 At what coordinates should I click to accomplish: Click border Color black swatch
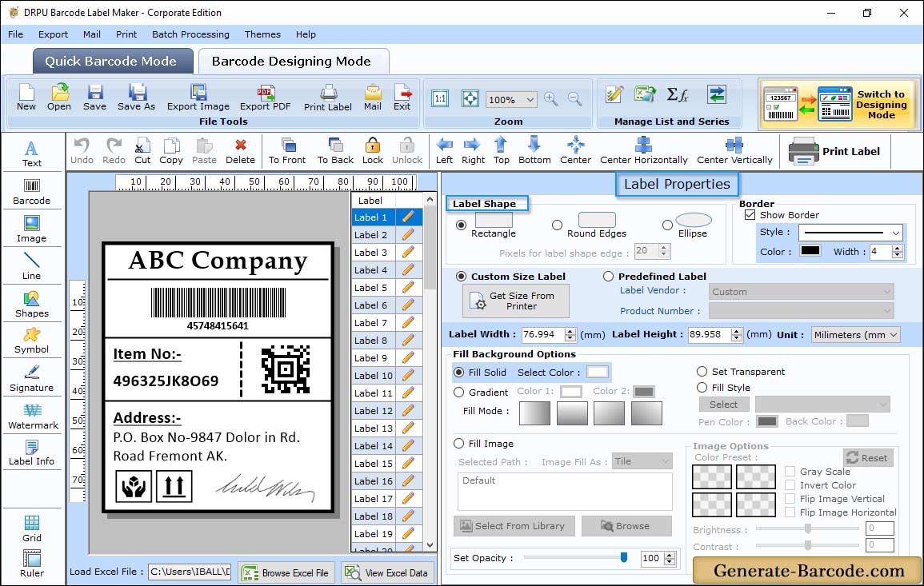click(810, 251)
